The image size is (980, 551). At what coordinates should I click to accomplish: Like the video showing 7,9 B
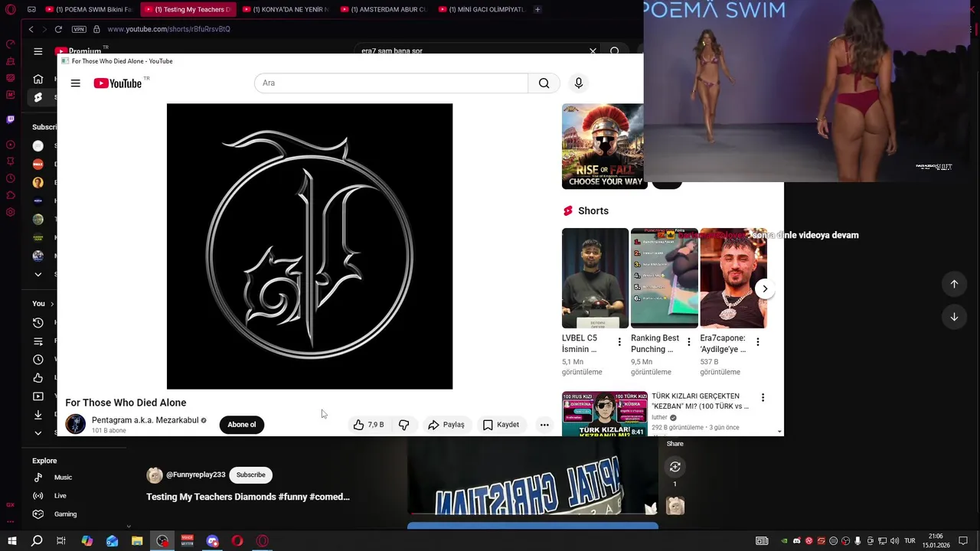click(368, 425)
